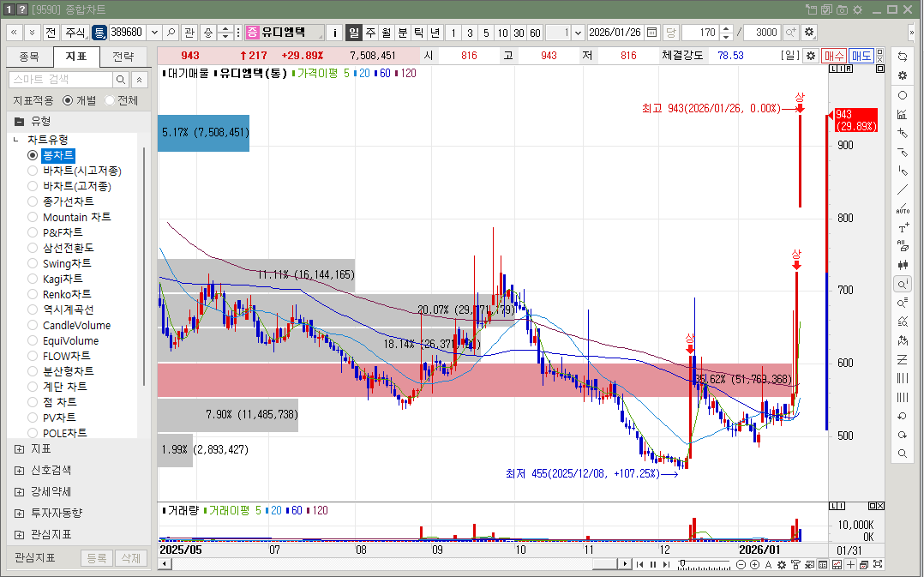Click the chart zoom slider handle

pyautogui.click(x=682, y=564)
